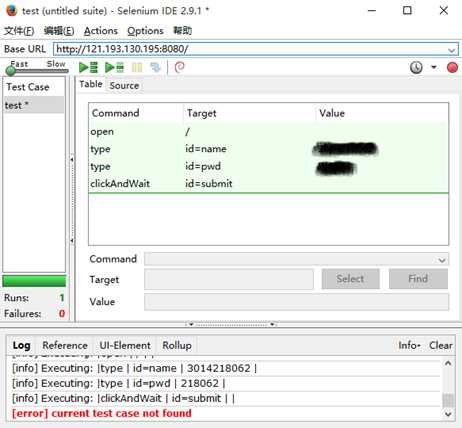The height and width of the screenshot is (428, 462).
Task: Open the Options menu
Action: [145, 31]
